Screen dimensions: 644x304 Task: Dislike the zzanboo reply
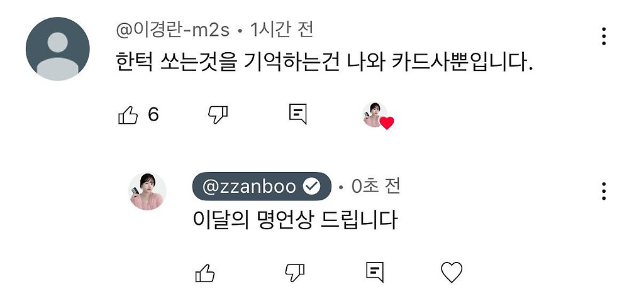click(295, 273)
